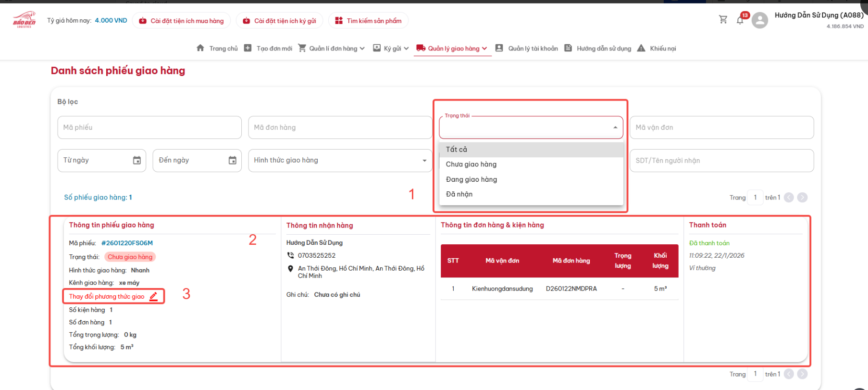Click Tìm kiếm sản phẩm button

point(368,21)
